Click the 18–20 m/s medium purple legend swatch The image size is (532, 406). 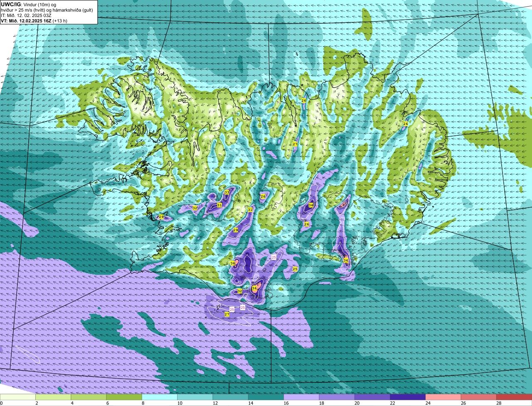pyautogui.click(x=337, y=397)
